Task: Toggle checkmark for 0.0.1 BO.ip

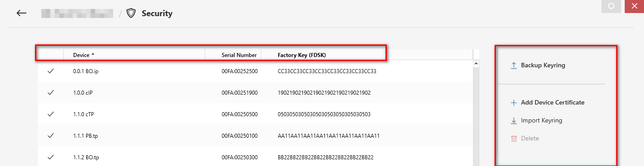Action: [x=51, y=71]
